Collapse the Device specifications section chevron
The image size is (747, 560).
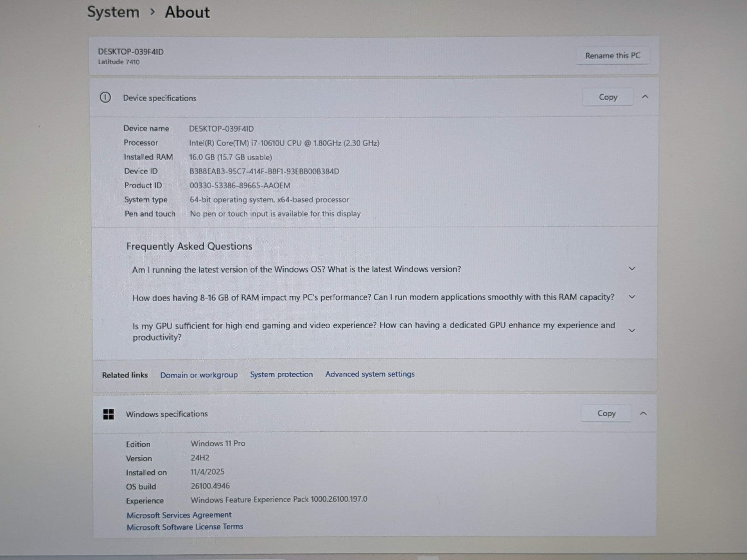tap(645, 97)
